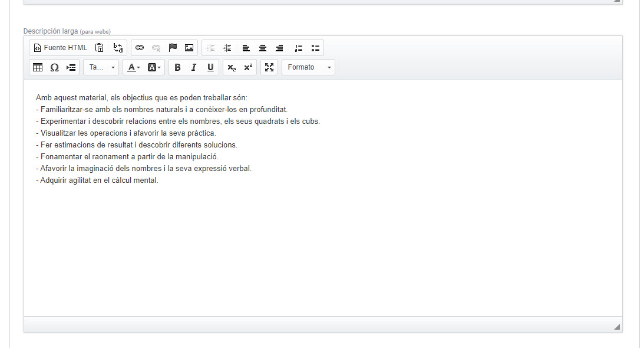Insert a numbered list
The image size is (644, 348).
(299, 48)
